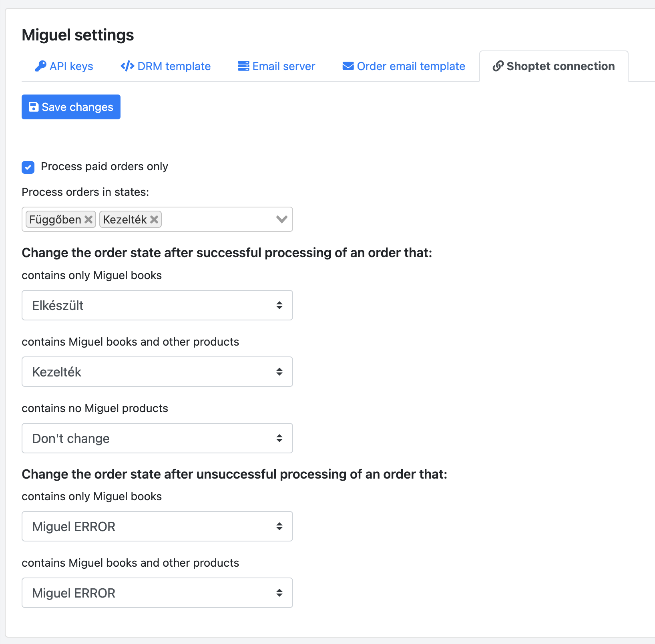The width and height of the screenshot is (655, 644).
Task: Click the Save changes button
Action: [71, 107]
